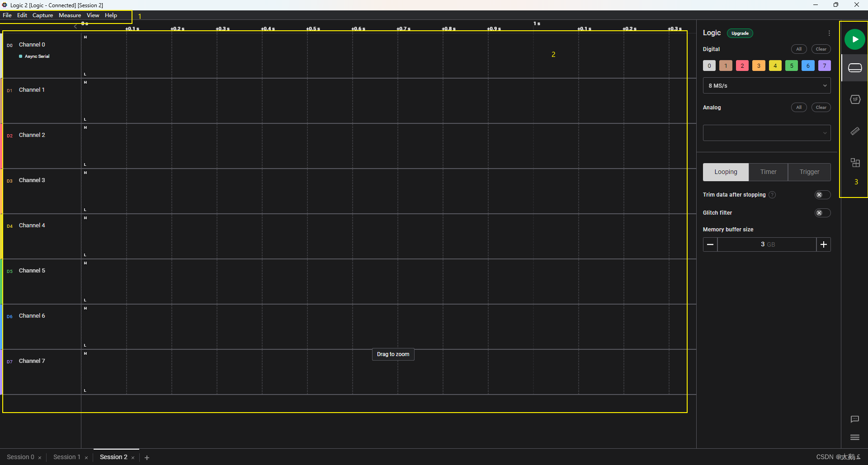868x465 pixels.
Task: Select the Session 2 tab
Action: (x=113, y=457)
